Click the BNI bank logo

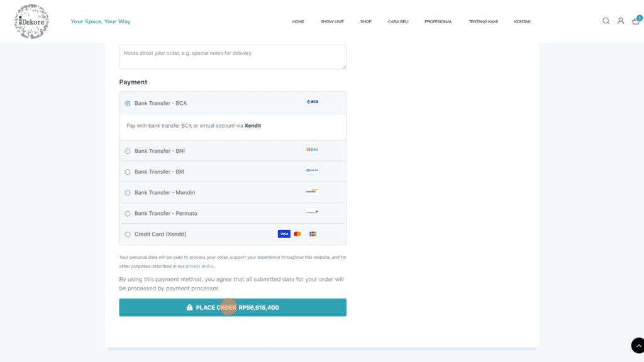[x=313, y=150]
